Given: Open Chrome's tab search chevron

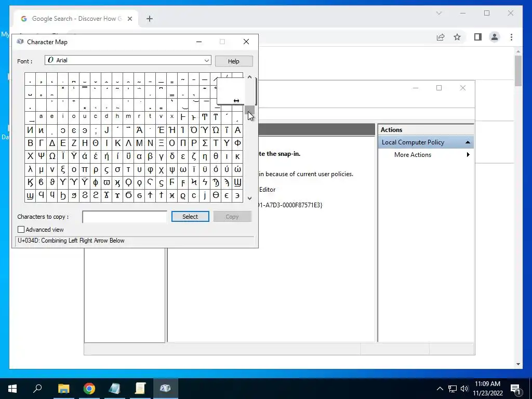Looking at the screenshot, I should click(438, 13).
